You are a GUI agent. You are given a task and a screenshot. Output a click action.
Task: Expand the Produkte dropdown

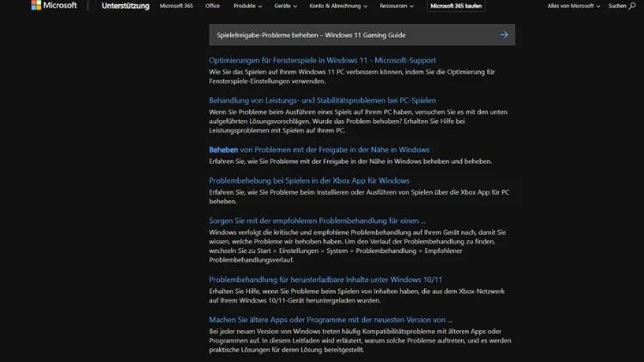point(247,6)
